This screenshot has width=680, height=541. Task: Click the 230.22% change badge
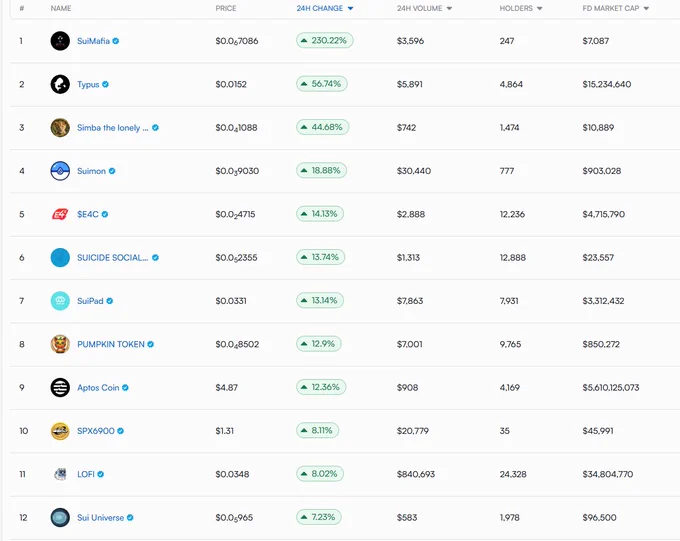click(x=325, y=40)
